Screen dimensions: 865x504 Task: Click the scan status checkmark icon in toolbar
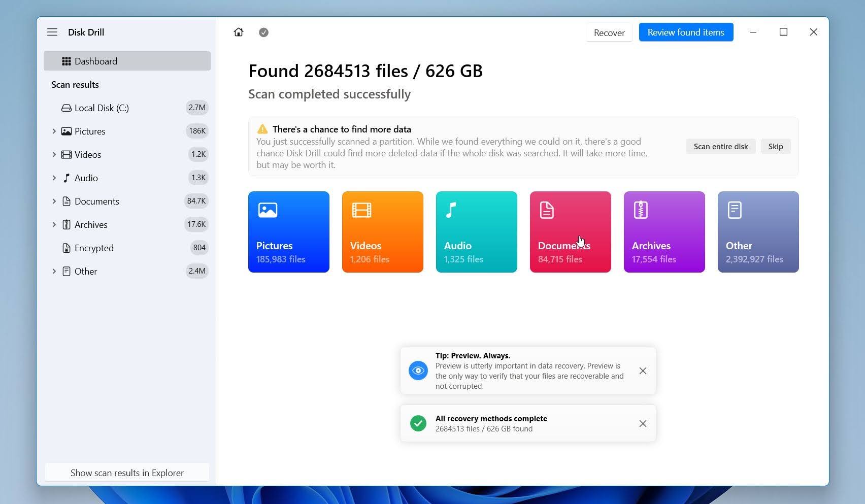pos(263,32)
